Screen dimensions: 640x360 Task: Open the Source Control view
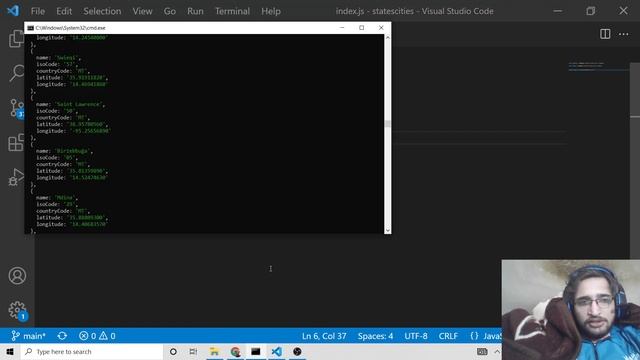click(17, 109)
